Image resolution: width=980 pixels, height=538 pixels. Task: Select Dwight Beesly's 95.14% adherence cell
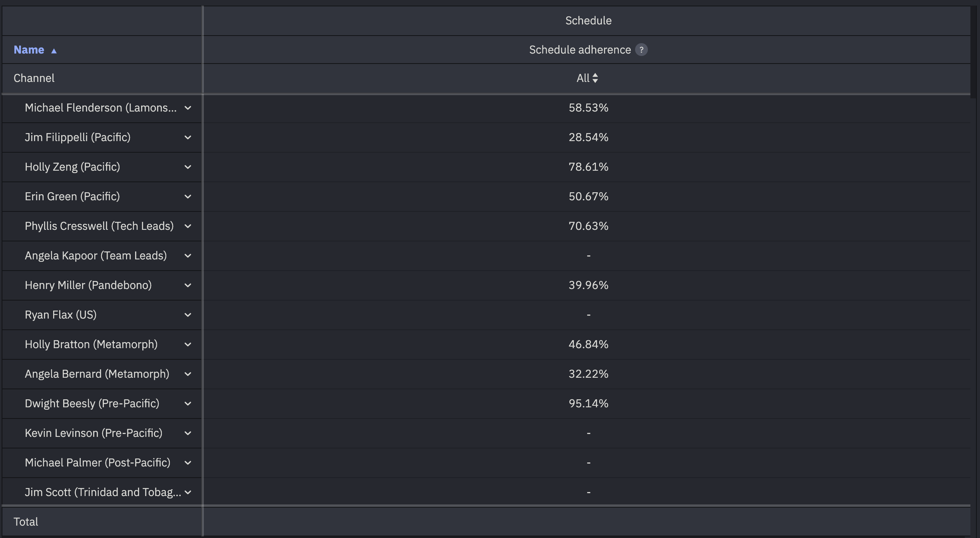pyautogui.click(x=588, y=403)
